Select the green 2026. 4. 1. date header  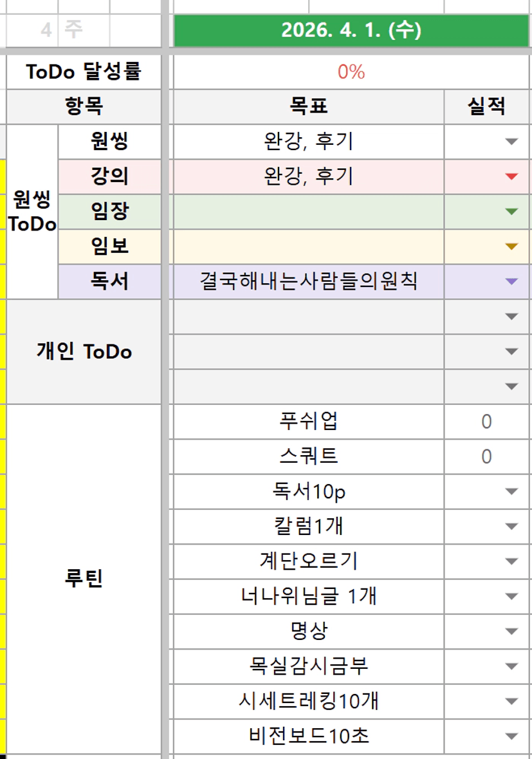[351, 31]
